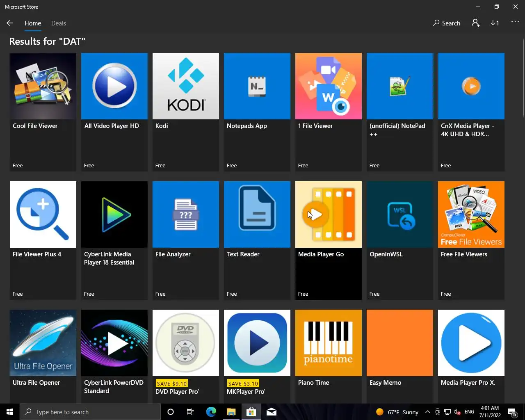Screen dimensions: 525x420
Task: Open the Cool File Viewer app tile
Action: 43,112
